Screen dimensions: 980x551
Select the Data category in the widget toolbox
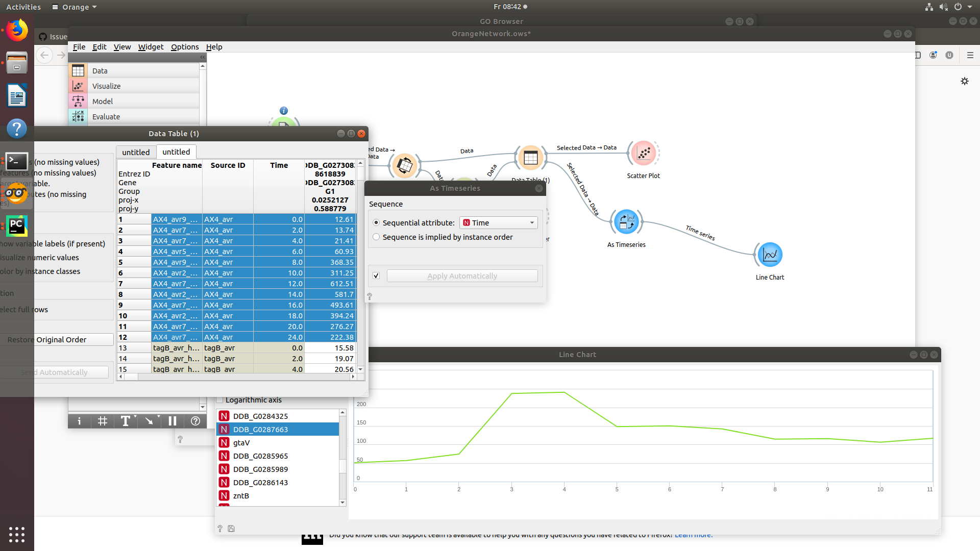pos(100,70)
